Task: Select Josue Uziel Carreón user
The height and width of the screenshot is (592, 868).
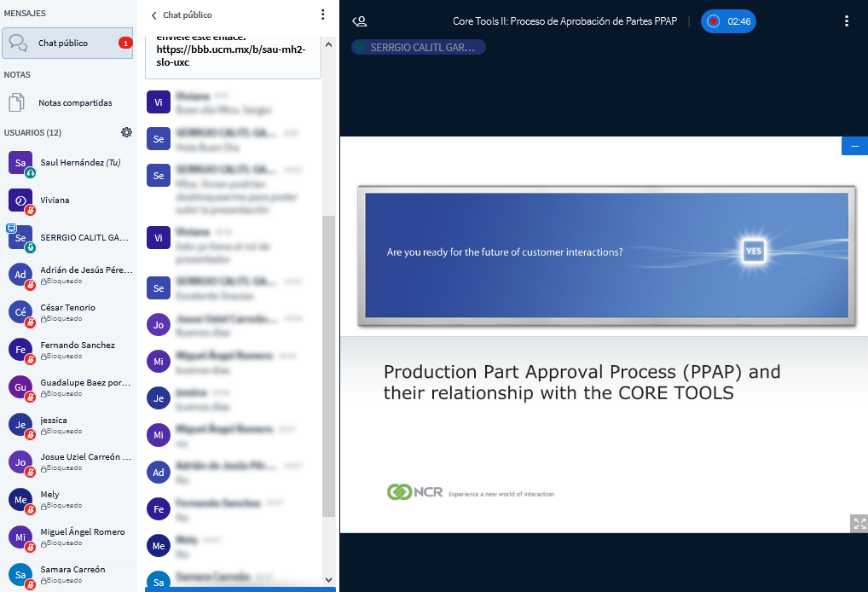Action: pyautogui.click(x=69, y=462)
